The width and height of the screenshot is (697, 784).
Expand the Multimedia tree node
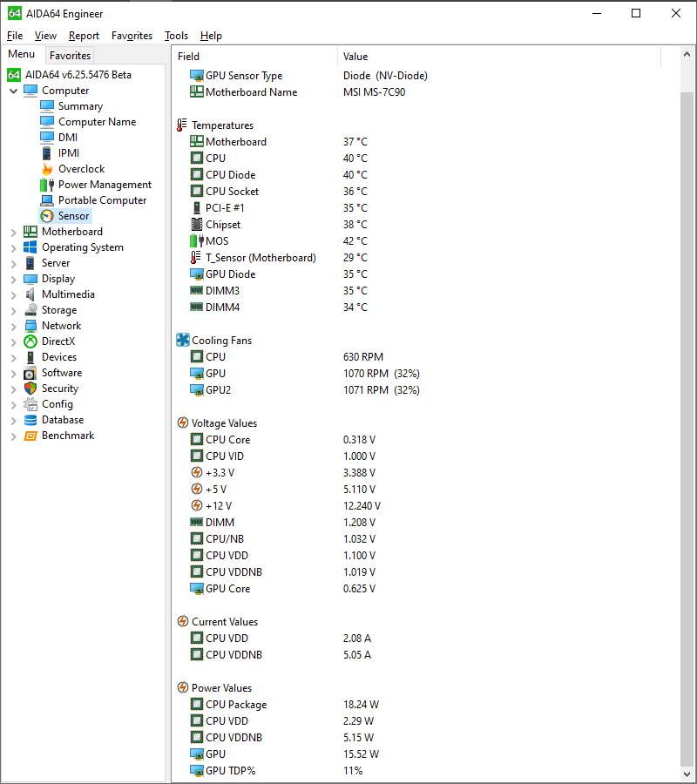(13, 295)
